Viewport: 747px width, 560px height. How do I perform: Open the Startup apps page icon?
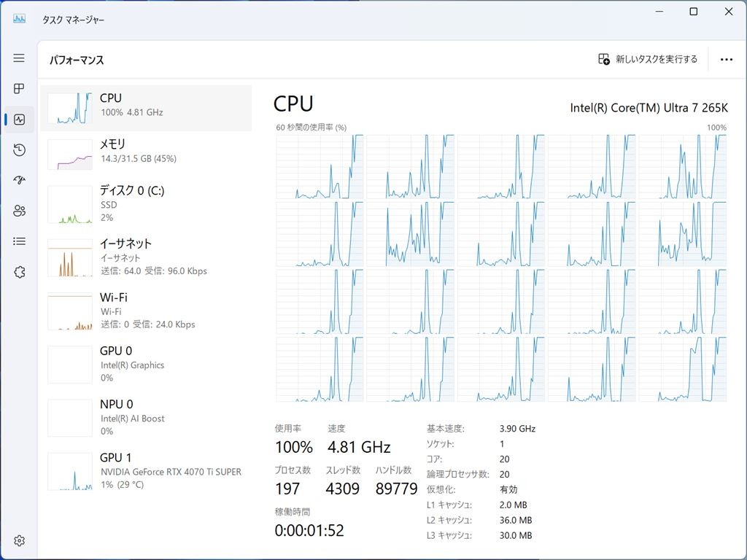19,180
